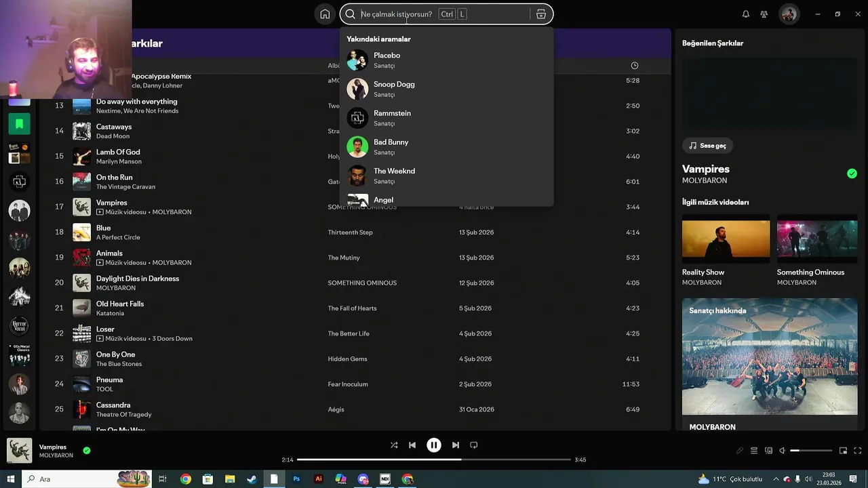Open the lyrics microphone icon
The image size is (868, 488).
[740, 451]
